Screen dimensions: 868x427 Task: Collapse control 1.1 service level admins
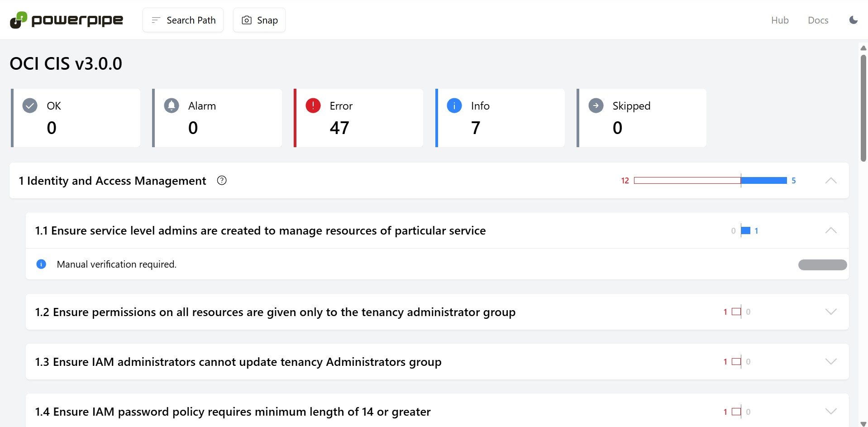coord(831,230)
